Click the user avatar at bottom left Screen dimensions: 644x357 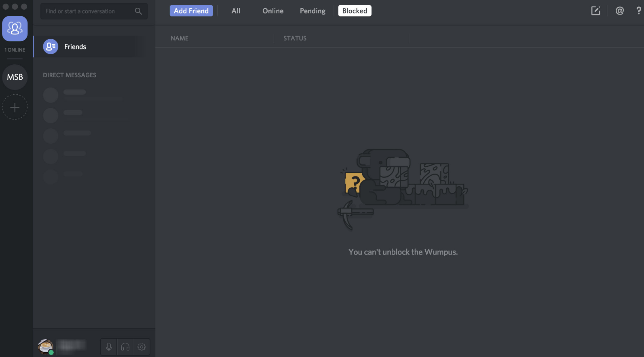(46, 347)
